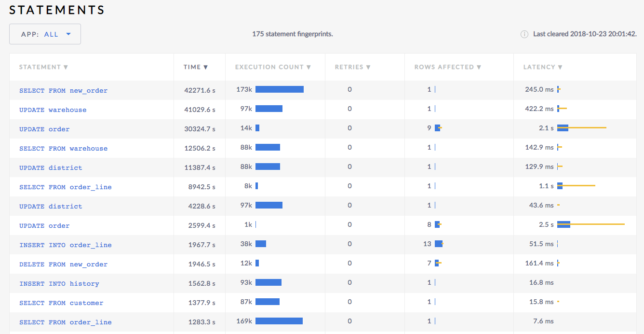Sort by Retries column header
Image resolution: width=644 pixels, height=334 pixels.
[x=352, y=67]
